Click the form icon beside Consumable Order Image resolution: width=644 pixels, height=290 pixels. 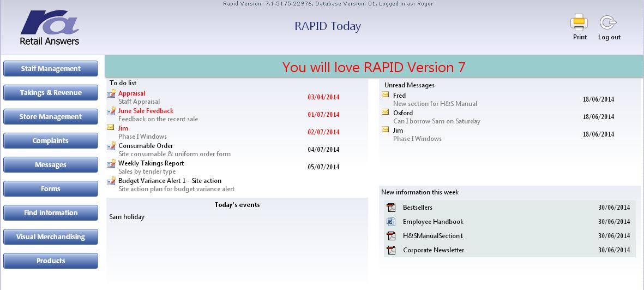(x=111, y=146)
